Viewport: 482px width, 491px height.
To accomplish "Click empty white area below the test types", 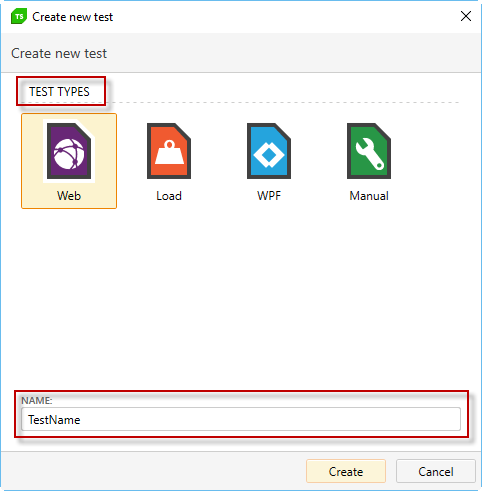I will pos(241,297).
